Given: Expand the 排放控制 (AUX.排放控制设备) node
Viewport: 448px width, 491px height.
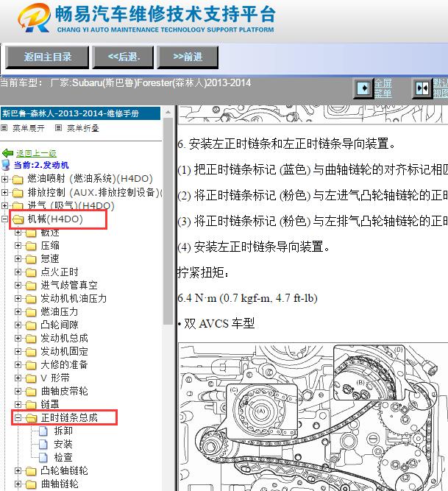Looking at the screenshot, I should click(x=4, y=192).
